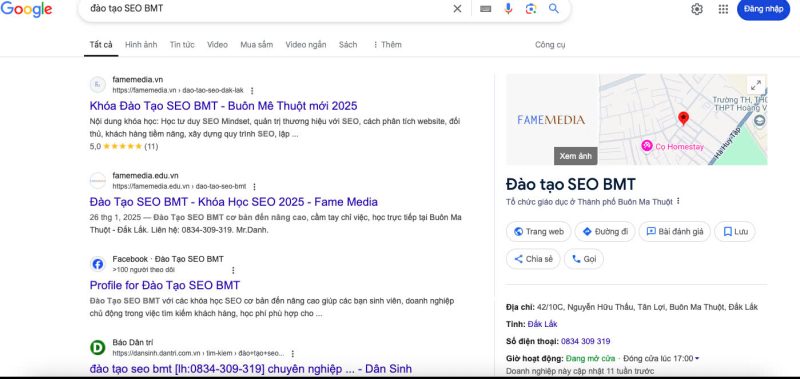Open knowledge panel more options dots
The height and width of the screenshot is (379, 800).
tap(678, 201)
